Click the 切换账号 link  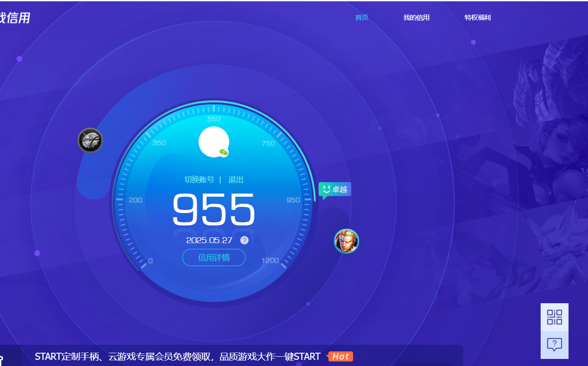click(199, 180)
